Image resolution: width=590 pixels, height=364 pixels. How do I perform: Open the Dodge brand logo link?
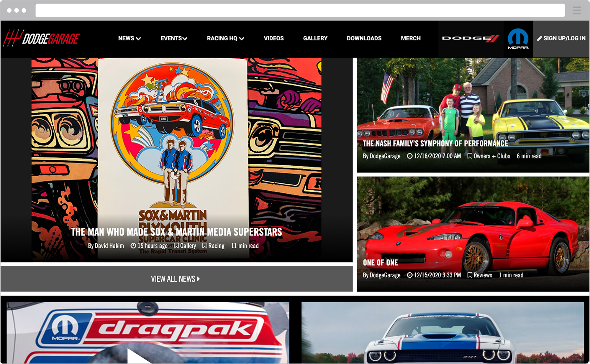point(471,38)
